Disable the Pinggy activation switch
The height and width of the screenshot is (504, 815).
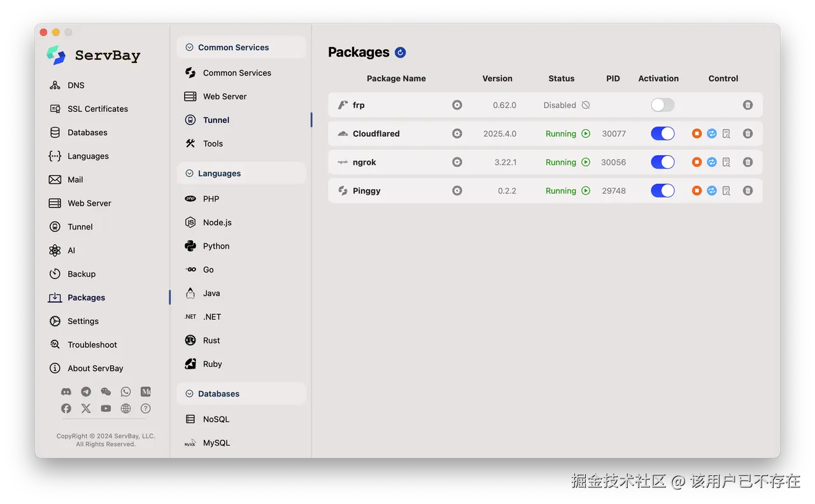pyautogui.click(x=663, y=191)
